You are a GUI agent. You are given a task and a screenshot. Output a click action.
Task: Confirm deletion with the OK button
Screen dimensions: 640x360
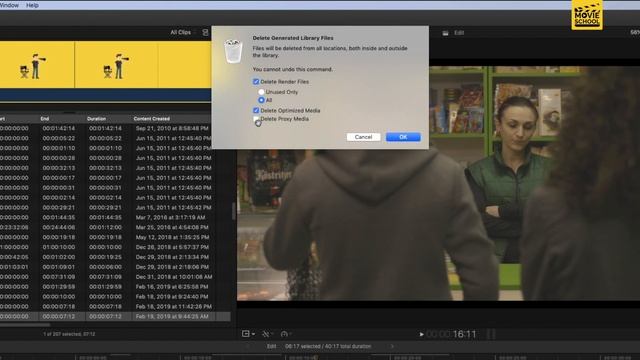pos(403,137)
